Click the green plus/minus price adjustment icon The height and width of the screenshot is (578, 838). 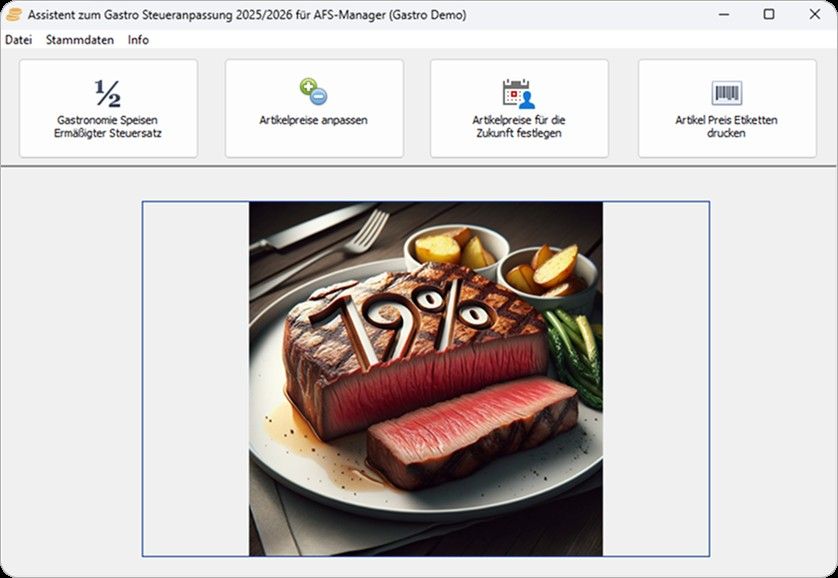[x=313, y=93]
